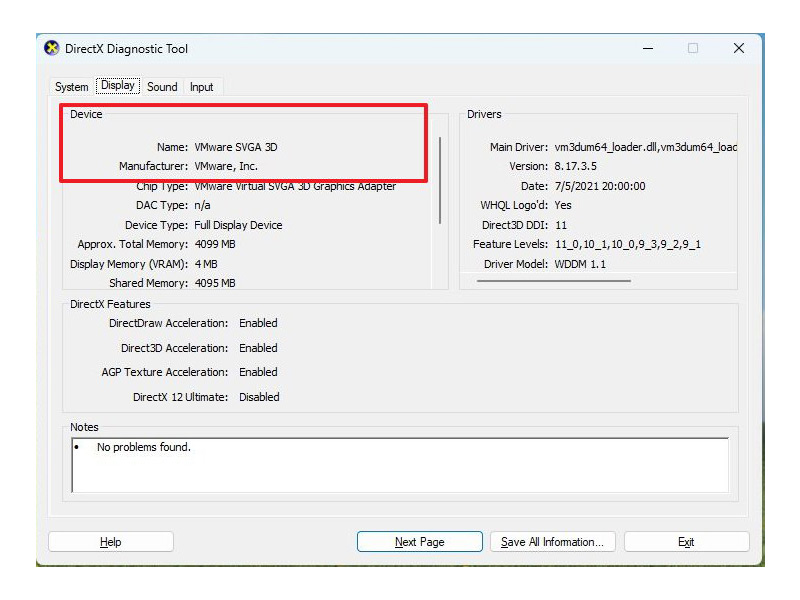Click the shared memory value '4095 MB'

coord(215,283)
